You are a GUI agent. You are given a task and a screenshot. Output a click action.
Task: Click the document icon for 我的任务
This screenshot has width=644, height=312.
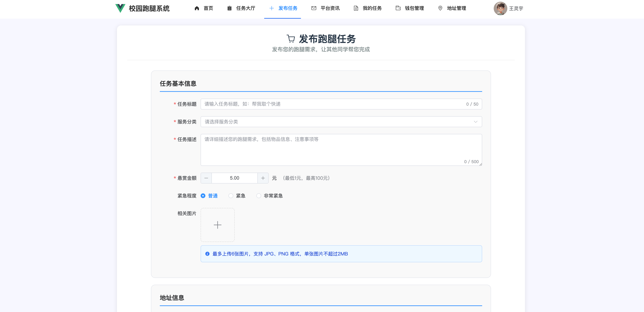point(356,8)
